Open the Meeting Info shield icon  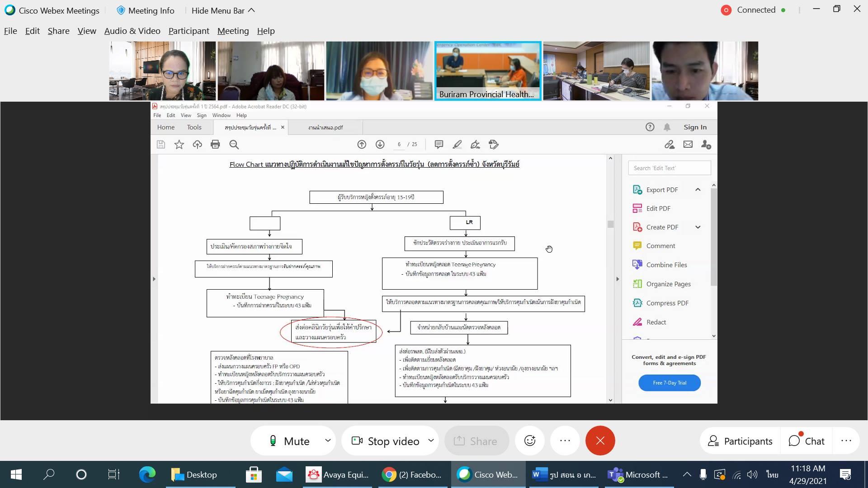[x=121, y=10]
